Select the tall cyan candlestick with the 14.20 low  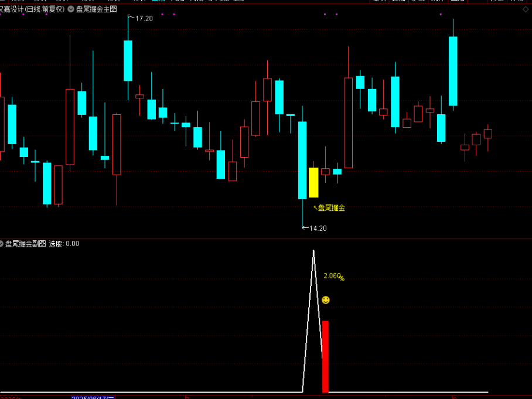pos(302,159)
